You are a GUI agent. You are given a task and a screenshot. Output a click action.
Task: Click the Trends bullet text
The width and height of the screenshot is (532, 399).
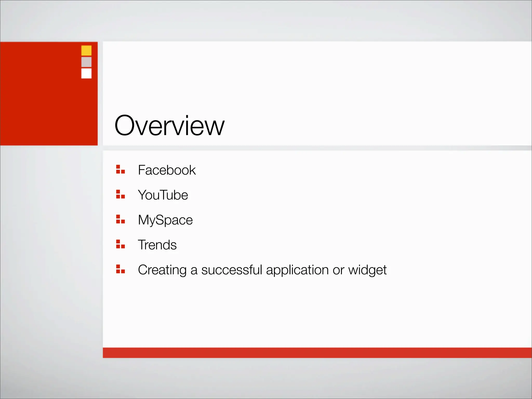pos(157,245)
